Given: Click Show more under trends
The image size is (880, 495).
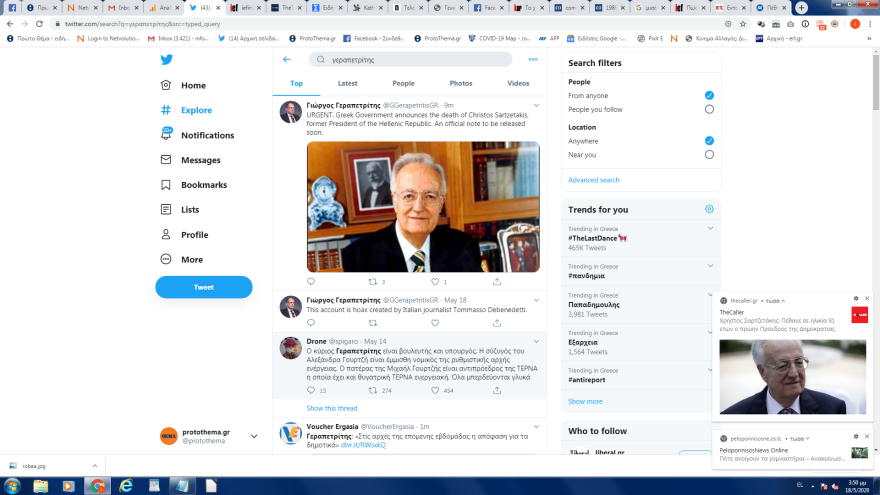Looking at the screenshot, I should click(585, 401).
